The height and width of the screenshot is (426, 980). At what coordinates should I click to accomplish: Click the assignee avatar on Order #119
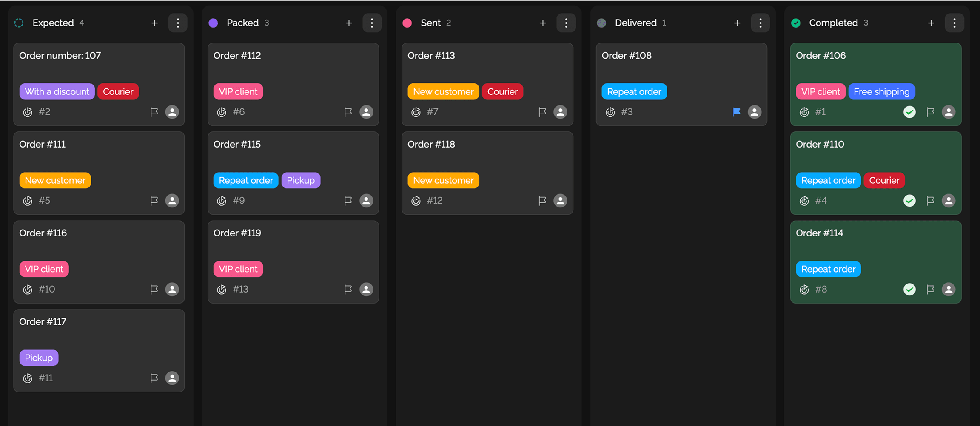[x=366, y=290]
